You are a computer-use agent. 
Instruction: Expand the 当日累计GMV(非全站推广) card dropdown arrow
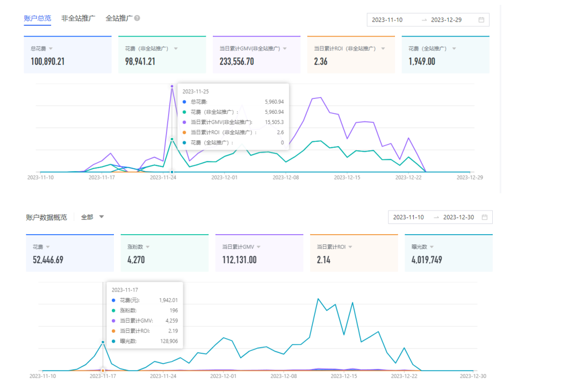(285, 49)
